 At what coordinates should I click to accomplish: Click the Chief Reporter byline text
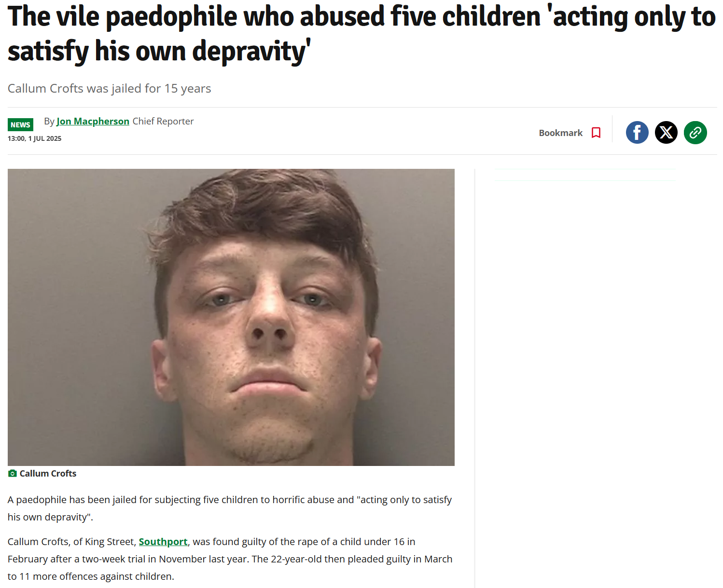pyautogui.click(x=163, y=121)
